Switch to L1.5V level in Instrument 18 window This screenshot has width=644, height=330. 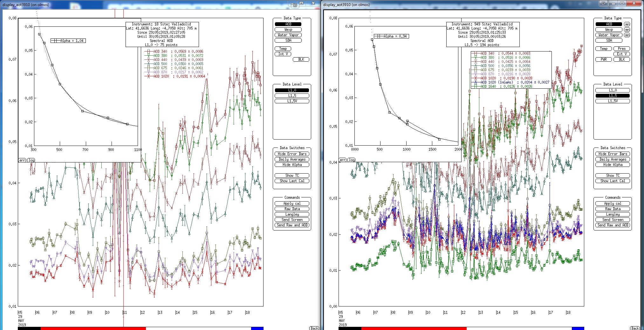click(x=292, y=101)
